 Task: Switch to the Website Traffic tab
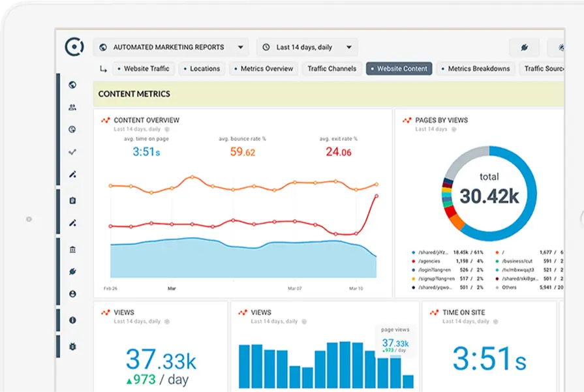coord(144,69)
